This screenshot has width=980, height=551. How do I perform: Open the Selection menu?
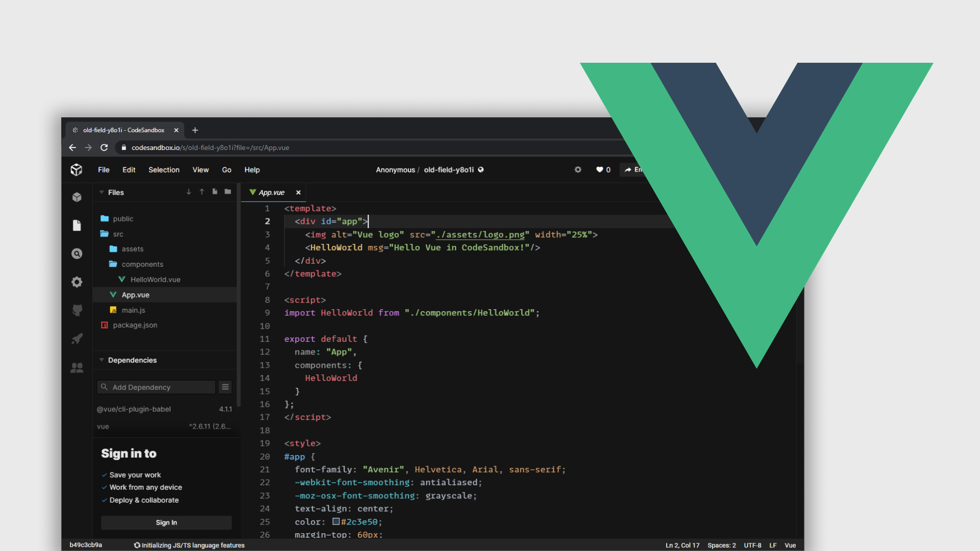click(164, 169)
